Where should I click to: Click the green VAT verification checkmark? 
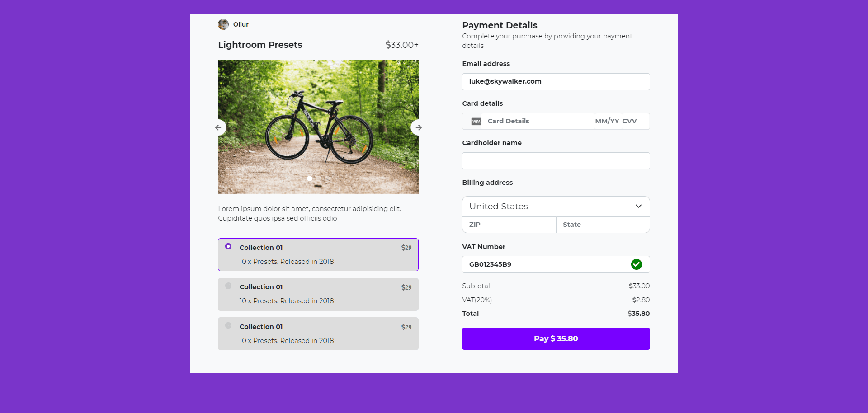point(637,264)
